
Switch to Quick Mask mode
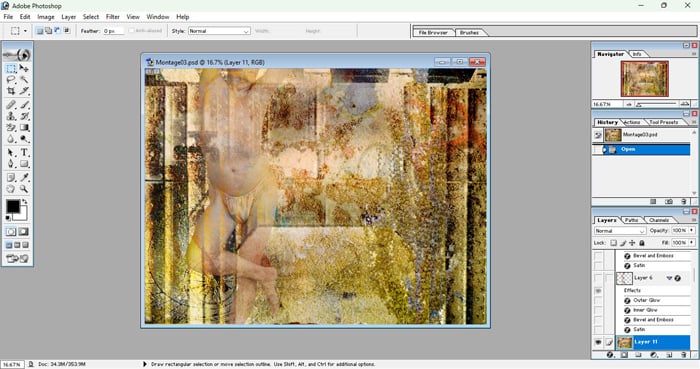(24, 232)
